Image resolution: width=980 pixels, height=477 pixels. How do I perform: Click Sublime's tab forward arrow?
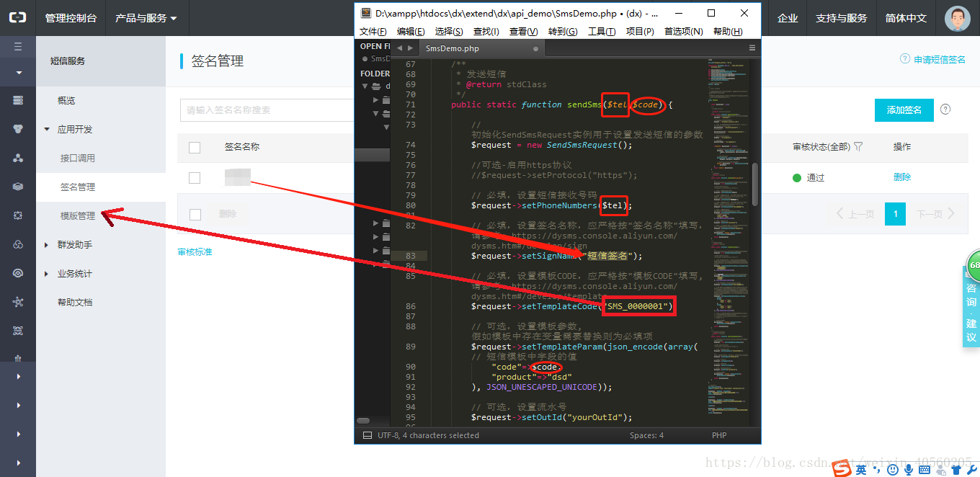411,48
